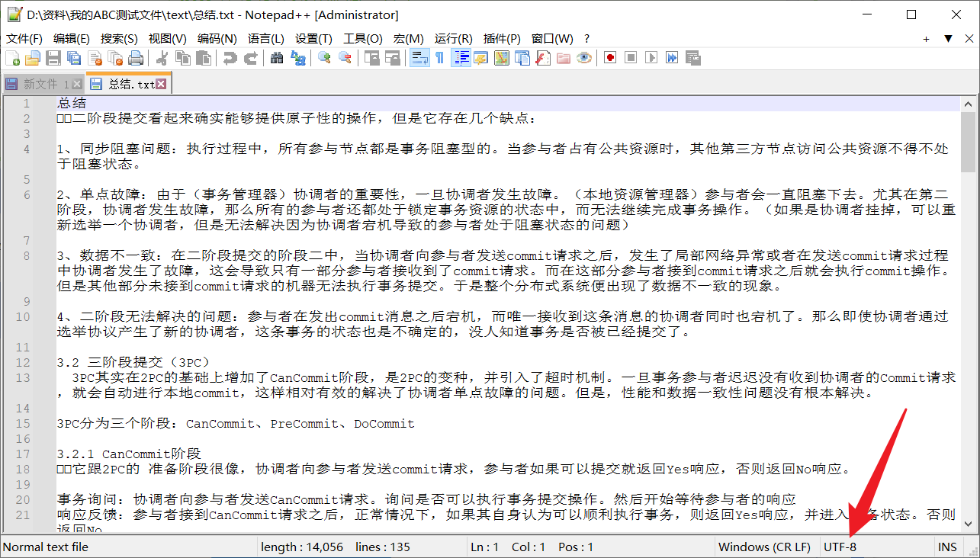Open Find with the binoculars icon
The width and height of the screenshot is (980, 558).
277,58
